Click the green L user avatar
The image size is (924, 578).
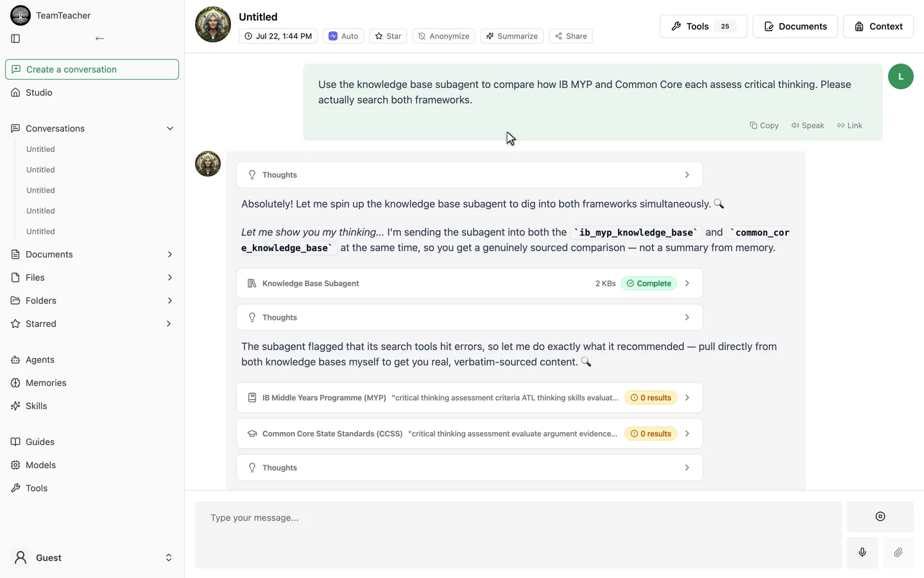pyautogui.click(x=901, y=76)
